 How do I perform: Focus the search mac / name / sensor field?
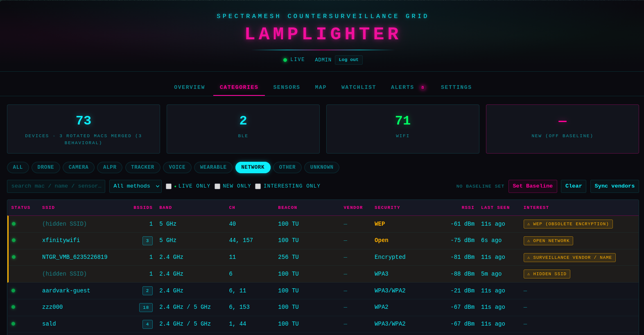(56, 186)
